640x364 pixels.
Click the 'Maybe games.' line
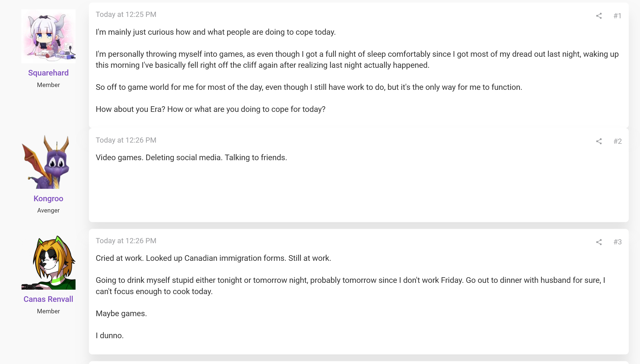tap(121, 314)
